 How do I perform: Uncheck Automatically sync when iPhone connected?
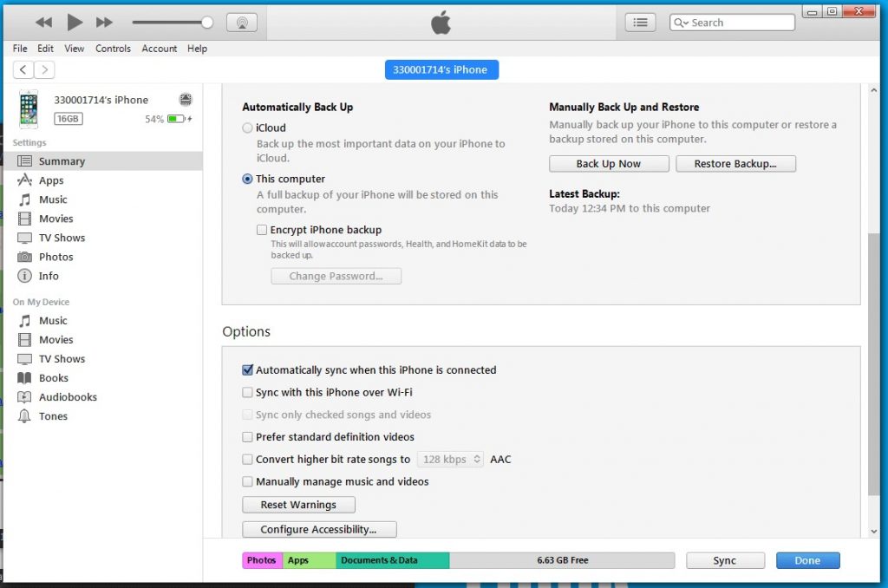247,370
